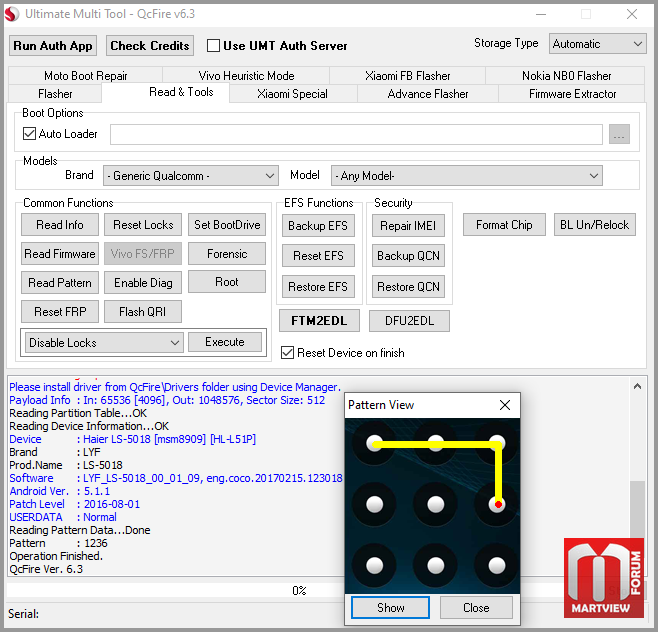The image size is (658, 632).
Task: Click the QcFire app icon in title bar
Action: coord(12,14)
